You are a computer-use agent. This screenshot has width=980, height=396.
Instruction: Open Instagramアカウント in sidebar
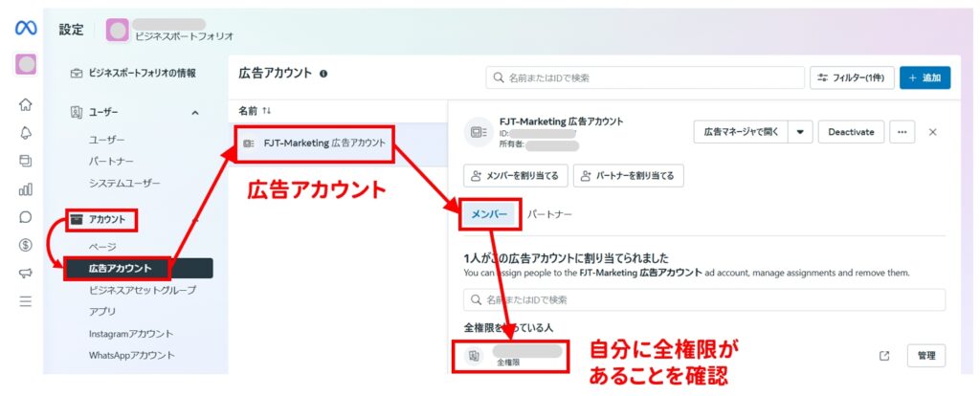(131, 334)
